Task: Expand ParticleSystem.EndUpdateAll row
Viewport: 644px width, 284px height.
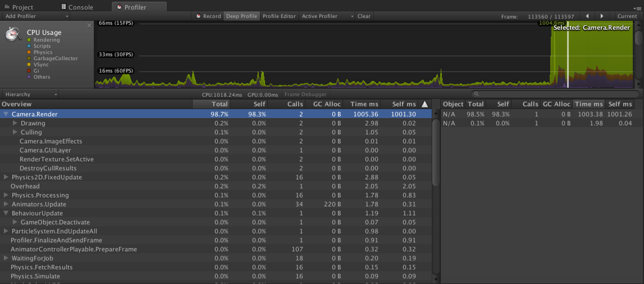Action: pyautogui.click(x=6, y=231)
